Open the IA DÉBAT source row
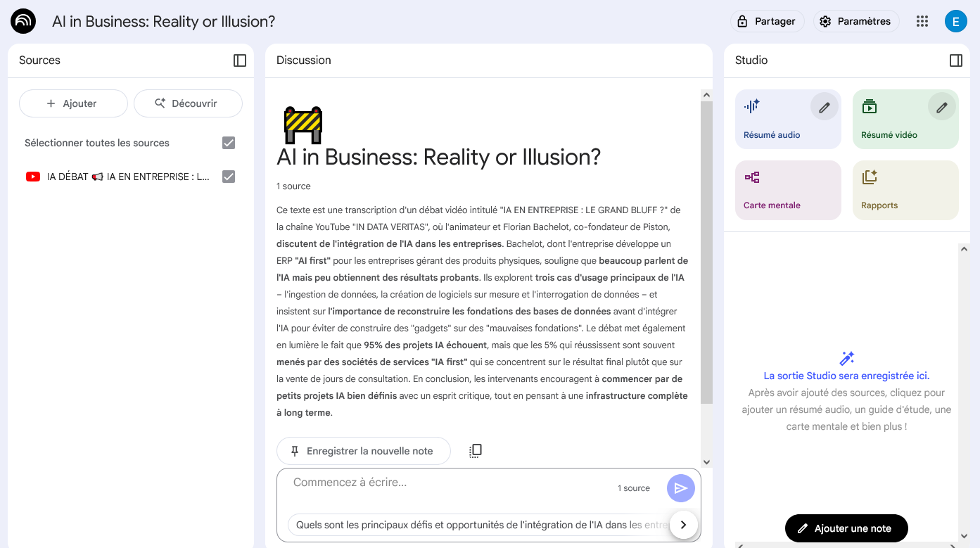 (x=130, y=177)
